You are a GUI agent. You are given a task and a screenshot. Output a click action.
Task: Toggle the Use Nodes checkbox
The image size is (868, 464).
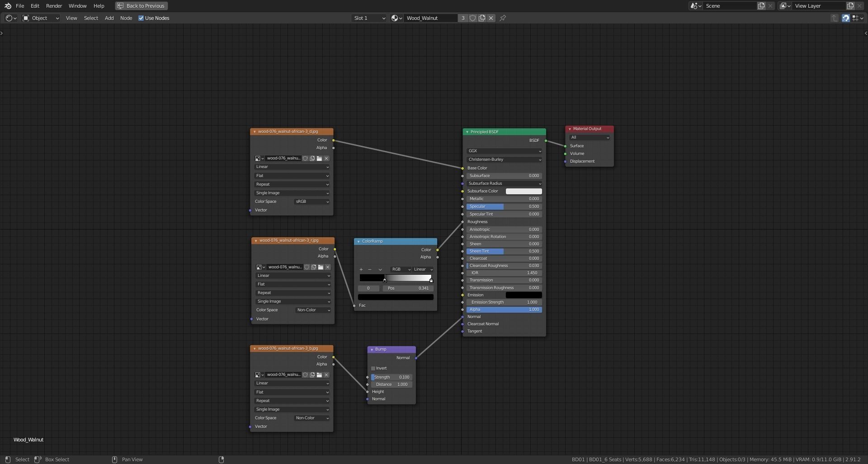pyautogui.click(x=141, y=18)
